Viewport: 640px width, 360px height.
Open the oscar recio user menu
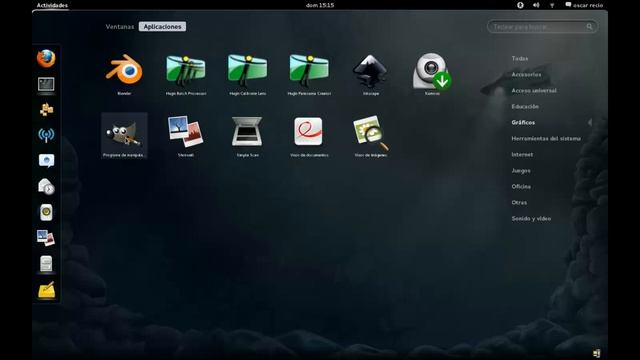(x=584, y=5)
